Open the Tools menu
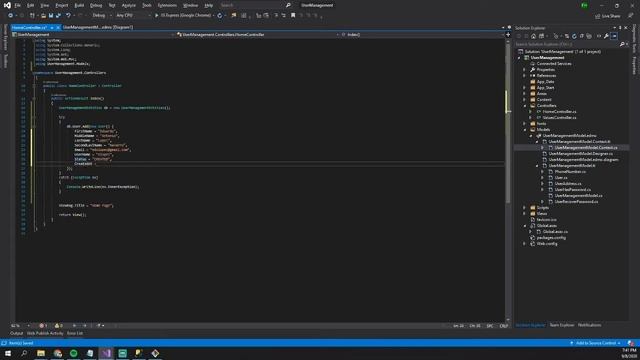The image size is (640, 360). coord(147,5)
